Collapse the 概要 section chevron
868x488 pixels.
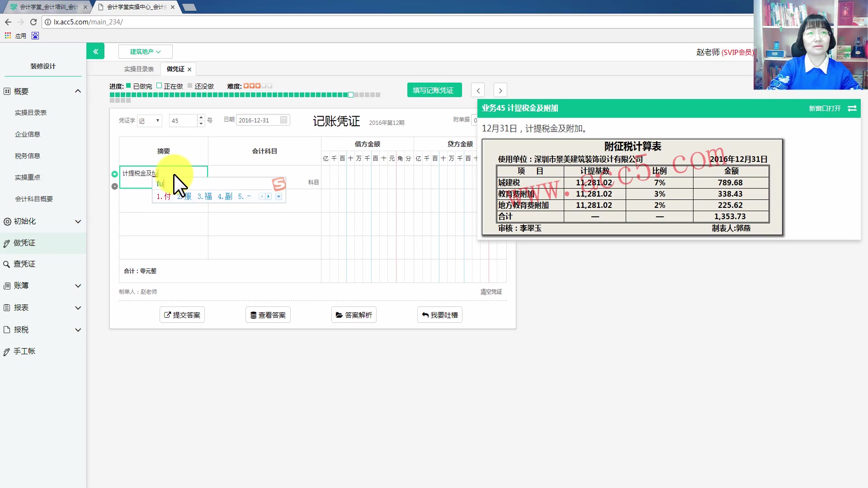pos(78,91)
